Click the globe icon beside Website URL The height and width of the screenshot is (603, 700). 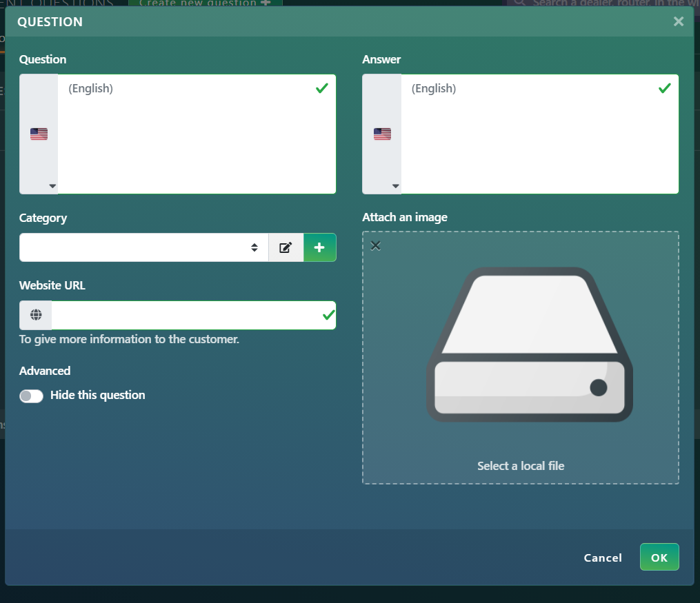36,316
